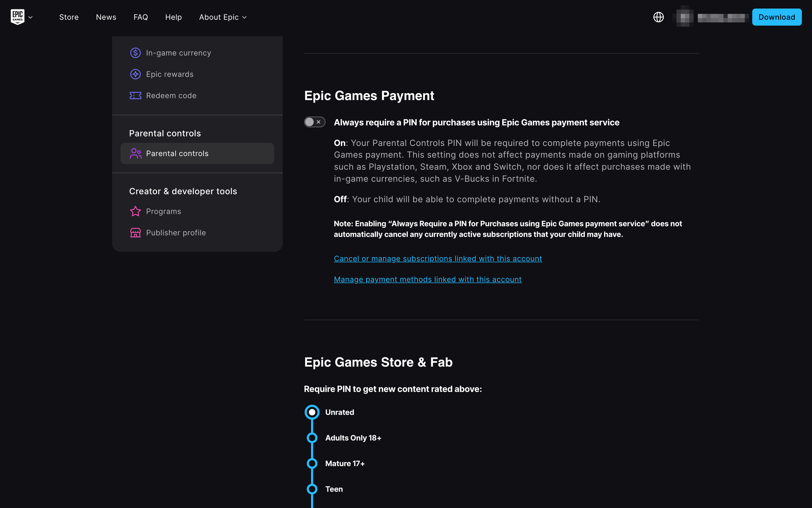Click the In-game currency dollar icon

(135, 53)
